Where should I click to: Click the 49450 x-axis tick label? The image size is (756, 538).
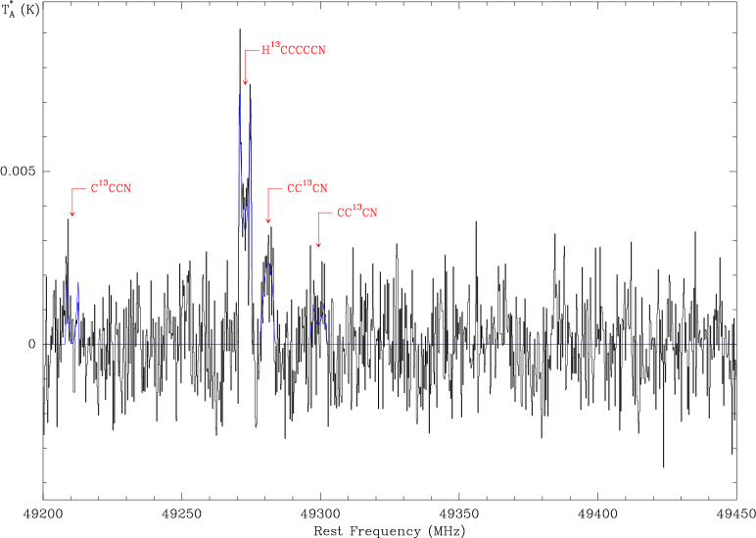[736, 513]
